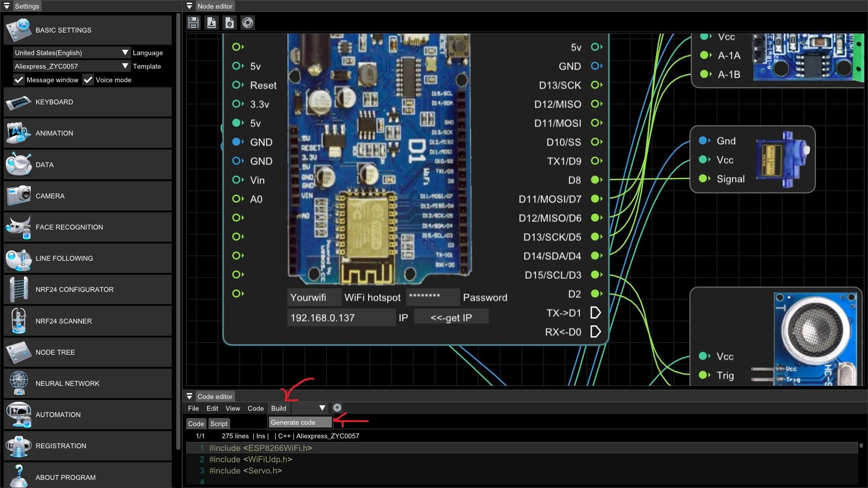
Task: Open Neural Network section
Action: pyautogui.click(x=88, y=384)
